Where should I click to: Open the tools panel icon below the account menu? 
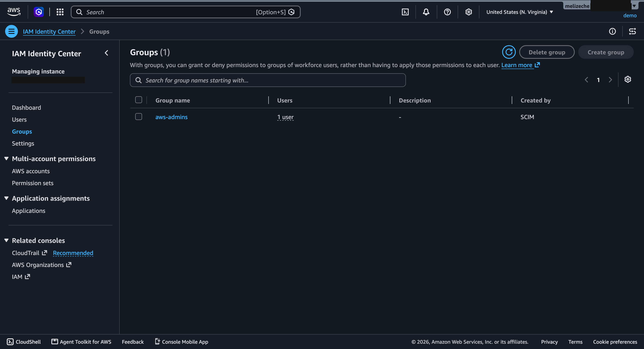(632, 31)
